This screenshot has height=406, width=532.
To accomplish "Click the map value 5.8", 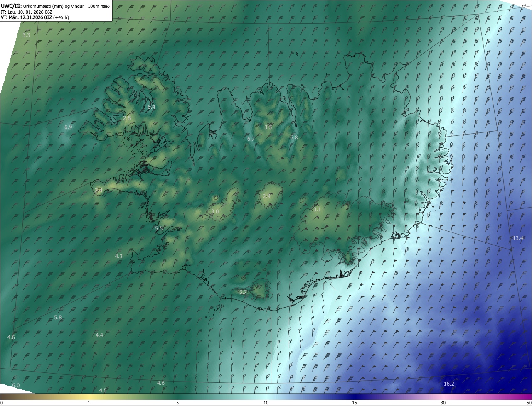I will click(x=58, y=317).
